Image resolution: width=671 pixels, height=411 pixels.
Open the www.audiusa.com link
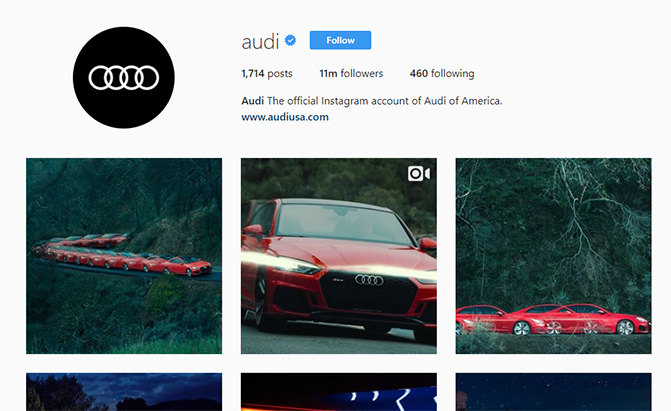pyautogui.click(x=285, y=117)
